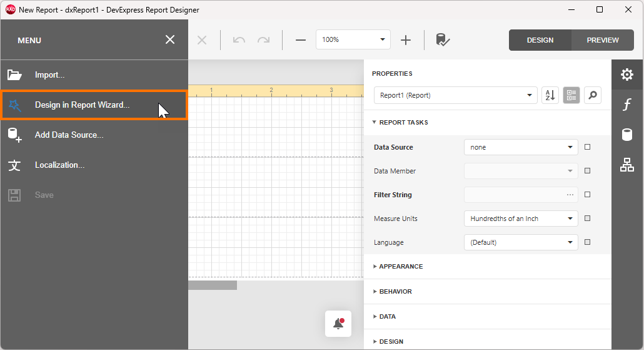The height and width of the screenshot is (350, 644).
Task: Open the notifications bell icon
Action: (338, 324)
